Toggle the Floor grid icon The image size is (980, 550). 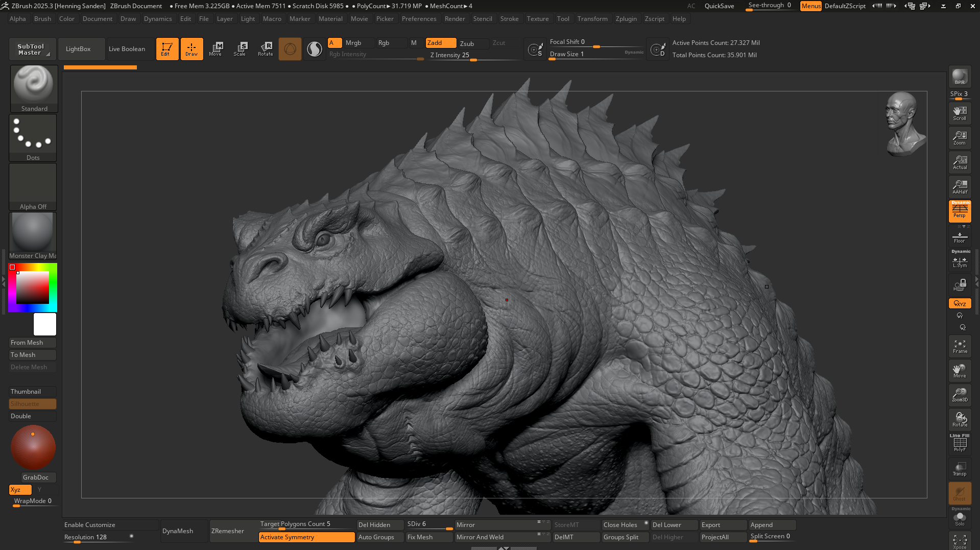pos(960,237)
